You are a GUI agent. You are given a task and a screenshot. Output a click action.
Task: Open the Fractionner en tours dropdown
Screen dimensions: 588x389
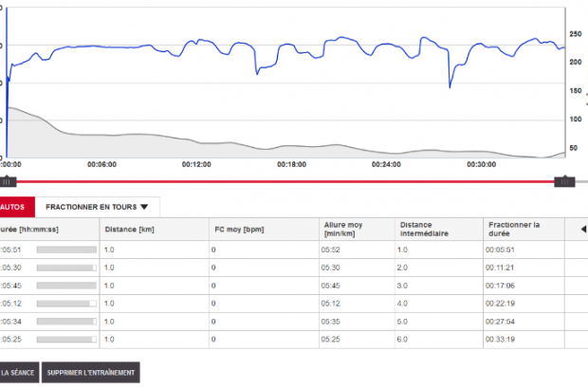pos(97,206)
